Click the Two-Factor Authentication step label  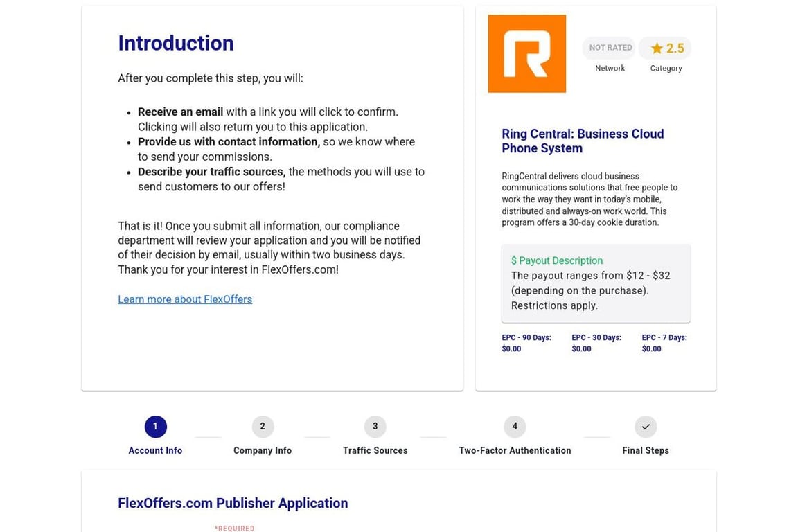point(515,450)
